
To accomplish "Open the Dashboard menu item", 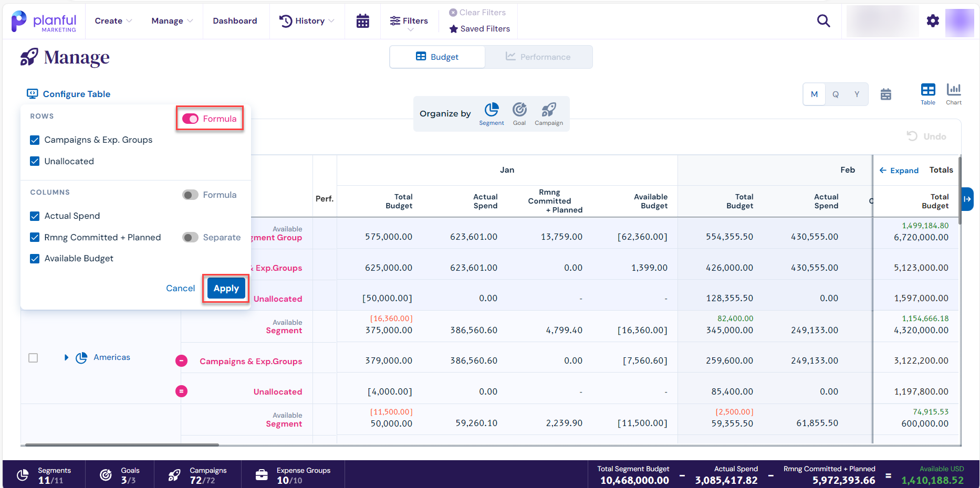I will [x=235, y=21].
